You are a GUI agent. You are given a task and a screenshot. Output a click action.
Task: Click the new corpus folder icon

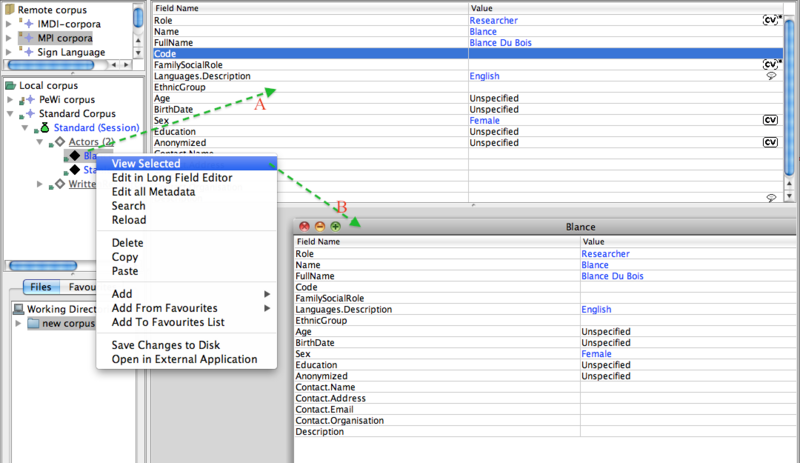33,323
